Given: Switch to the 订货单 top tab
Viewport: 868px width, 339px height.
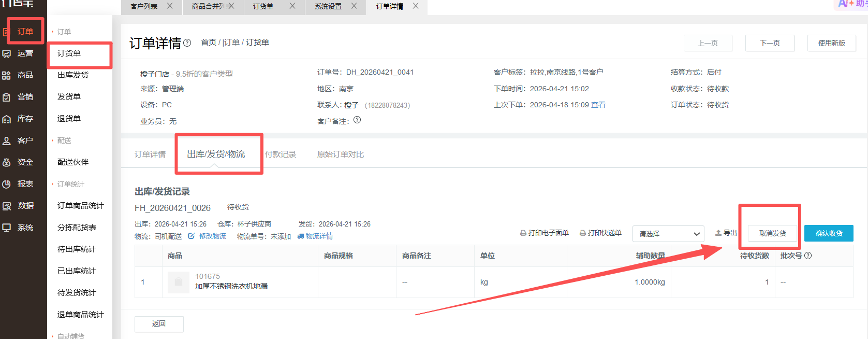Looking at the screenshot, I should 263,6.
